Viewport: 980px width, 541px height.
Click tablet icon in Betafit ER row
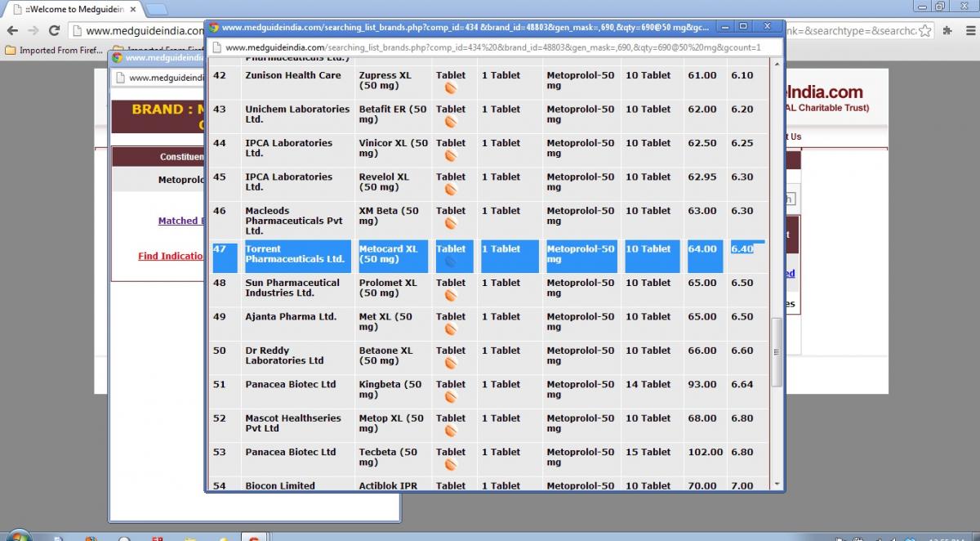coord(450,122)
